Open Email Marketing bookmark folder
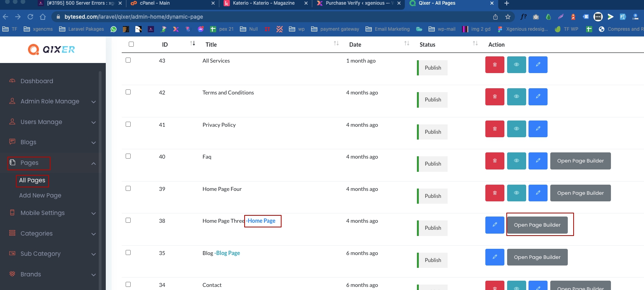The width and height of the screenshot is (644, 290). tap(388, 29)
